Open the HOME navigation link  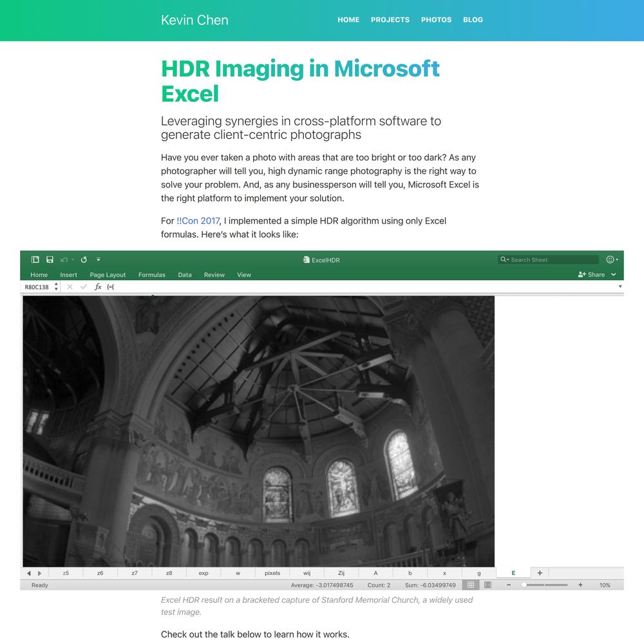click(x=348, y=20)
